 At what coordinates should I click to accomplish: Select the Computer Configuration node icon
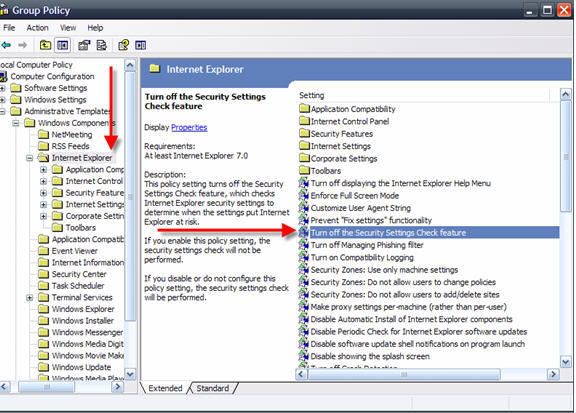pyautogui.click(x=4, y=76)
